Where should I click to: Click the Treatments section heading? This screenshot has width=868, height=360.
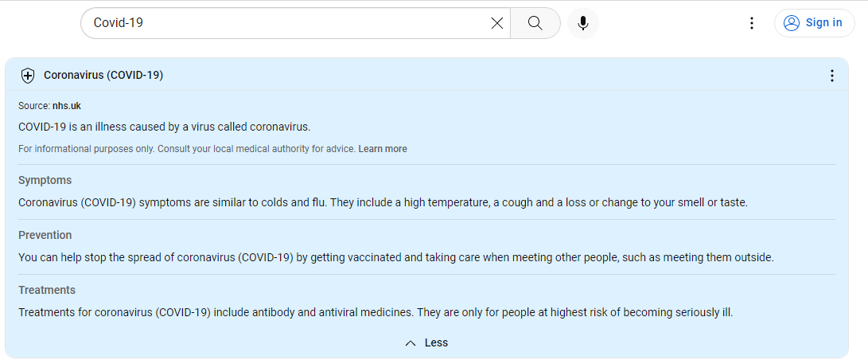[47, 290]
